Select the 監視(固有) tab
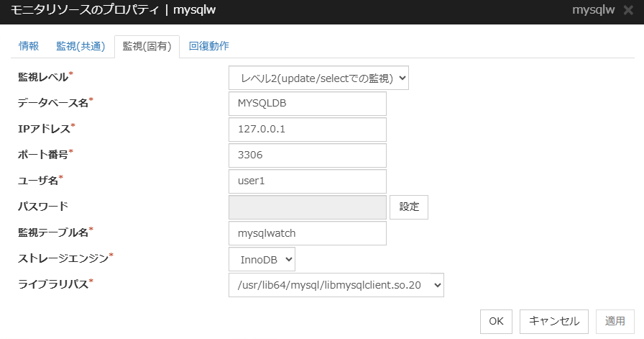Image resolution: width=644 pixels, height=339 pixels. (x=147, y=46)
